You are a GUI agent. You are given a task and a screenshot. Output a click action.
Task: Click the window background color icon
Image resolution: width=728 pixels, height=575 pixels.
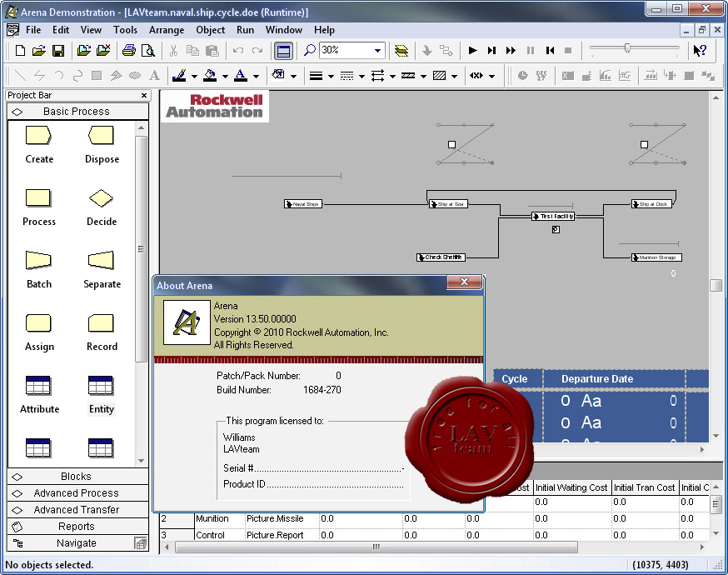click(x=278, y=74)
